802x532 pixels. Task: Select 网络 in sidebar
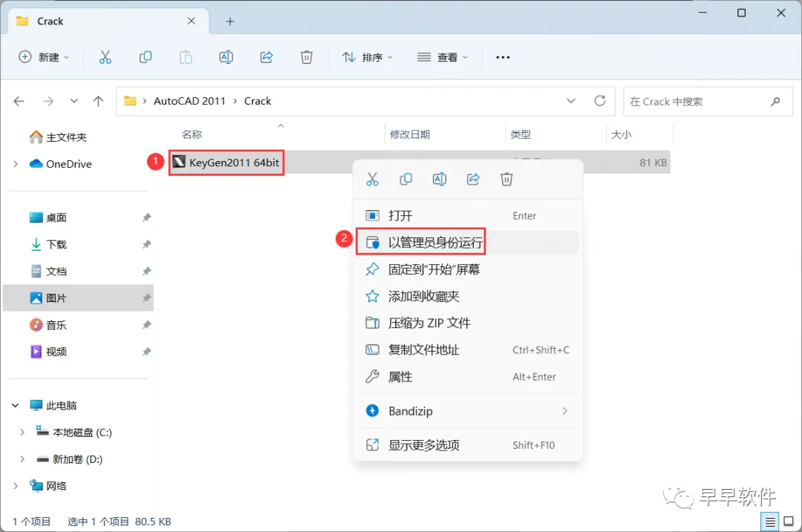48,485
